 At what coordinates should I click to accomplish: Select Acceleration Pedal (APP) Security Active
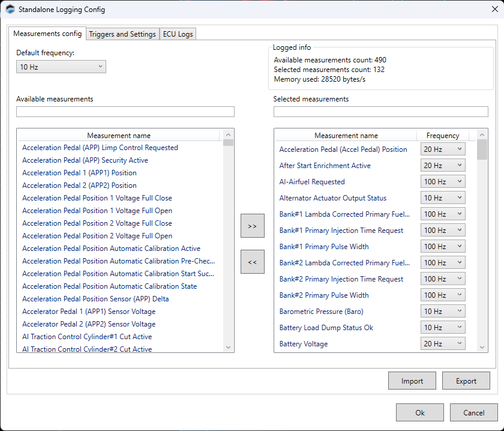pos(85,160)
